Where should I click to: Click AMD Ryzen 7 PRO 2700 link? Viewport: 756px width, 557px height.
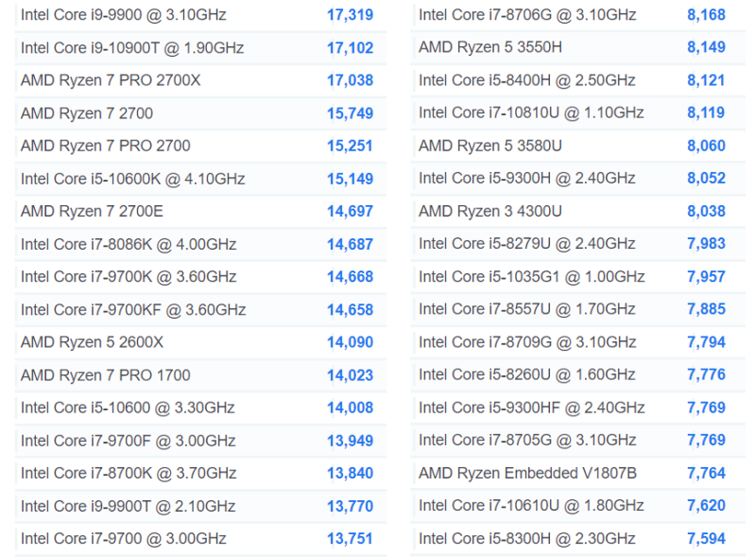[106, 146]
